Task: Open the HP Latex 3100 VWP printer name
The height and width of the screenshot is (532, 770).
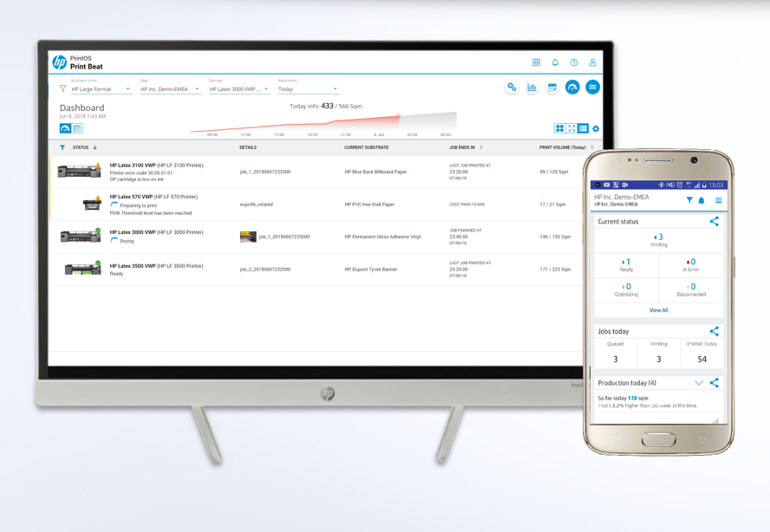Action: coord(157,165)
